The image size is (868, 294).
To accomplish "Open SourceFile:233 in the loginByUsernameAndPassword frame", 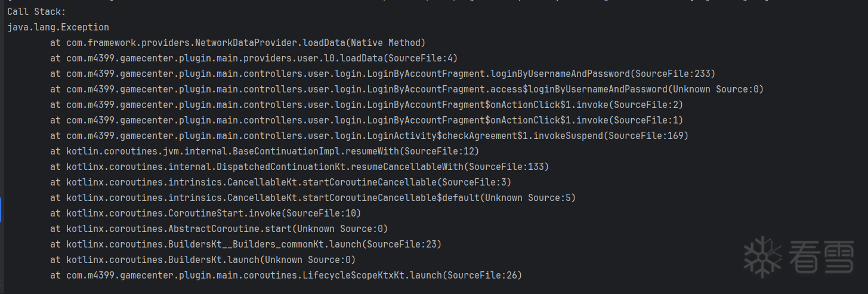I will point(674,74).
